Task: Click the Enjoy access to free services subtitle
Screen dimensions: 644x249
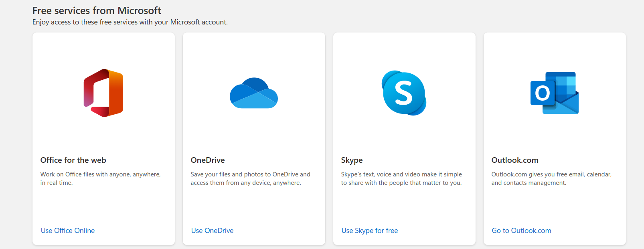Action: coord(130,22)
